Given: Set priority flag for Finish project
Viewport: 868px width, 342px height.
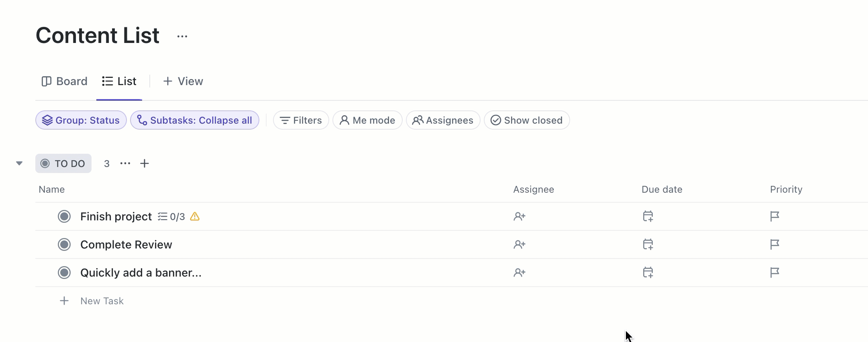Looking at the screenshot, I should (x=774, y=216).
